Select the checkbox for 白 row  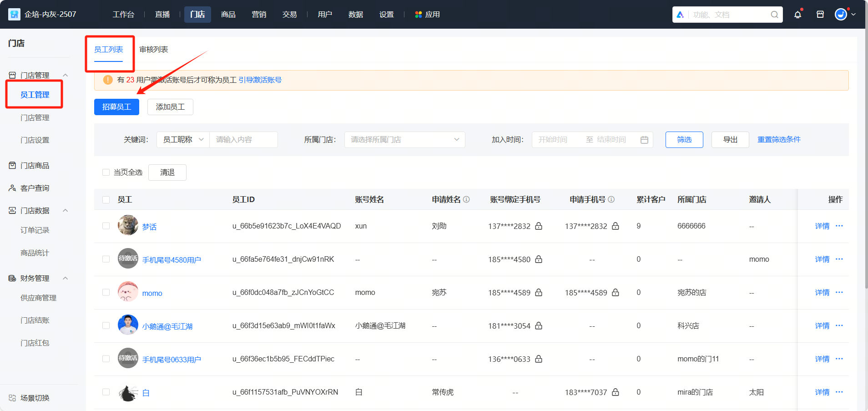point(106,392)
